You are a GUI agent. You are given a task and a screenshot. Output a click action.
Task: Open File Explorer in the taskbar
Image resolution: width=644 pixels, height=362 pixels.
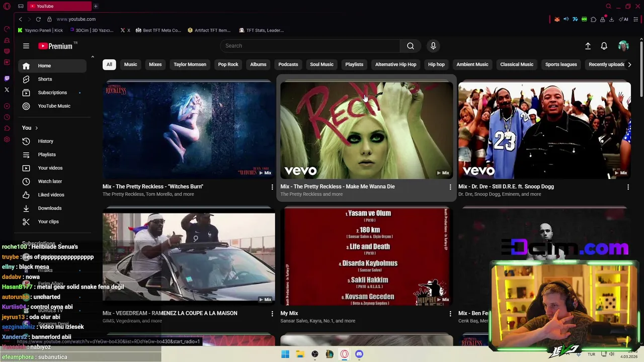tap(300, 354)
